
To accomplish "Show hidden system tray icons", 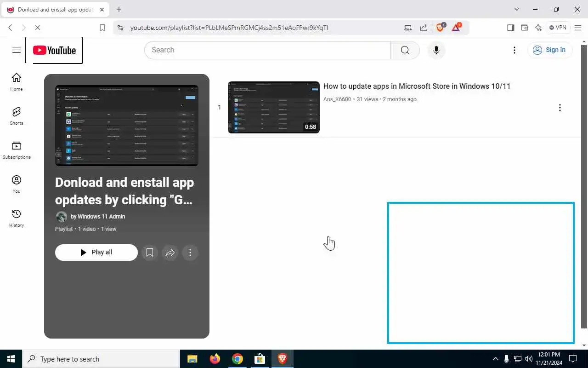I will click(495, 359).
